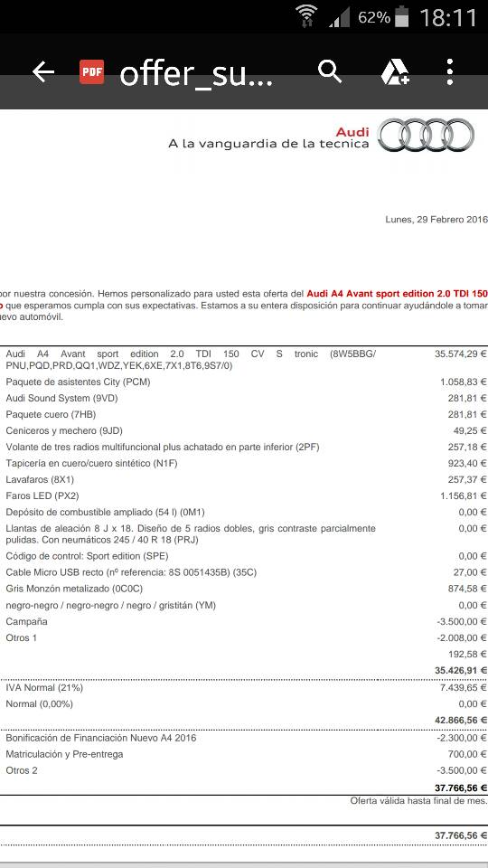488x868 pixels.
Task: Open search with the magnifier icon
Action: point(331,72)
